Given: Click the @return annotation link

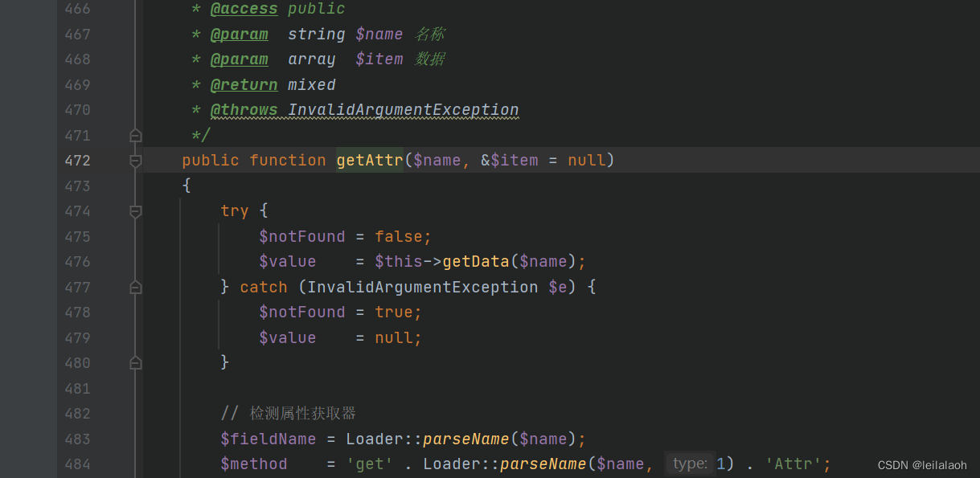Looking at the screenshot, I should coord(244,84).
